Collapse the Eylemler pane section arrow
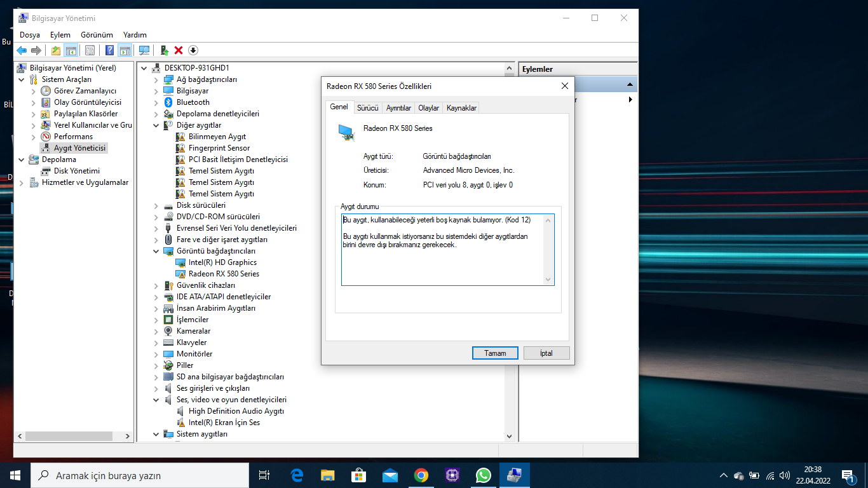This screenshot has height=488, width=868. (630, 85)
